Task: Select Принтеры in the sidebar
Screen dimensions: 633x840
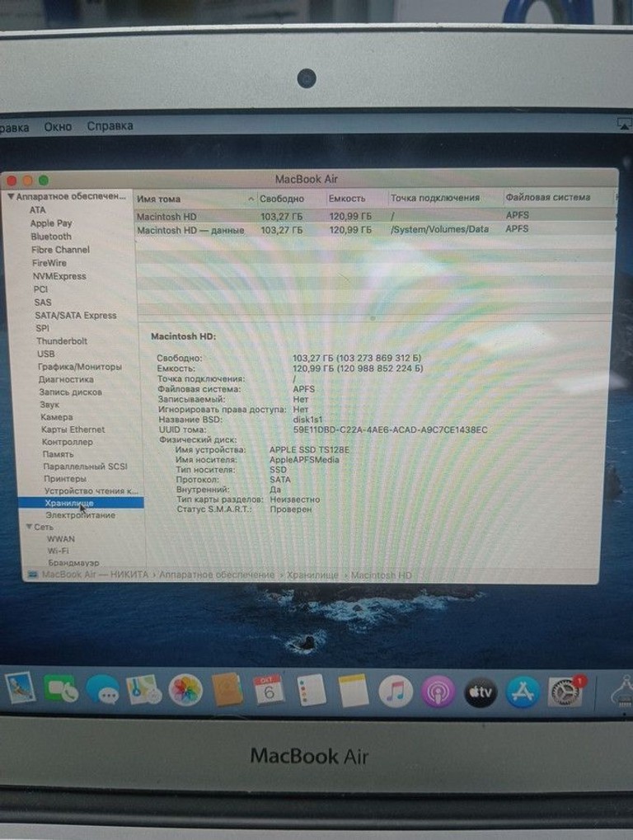Action: pos(65,479)
